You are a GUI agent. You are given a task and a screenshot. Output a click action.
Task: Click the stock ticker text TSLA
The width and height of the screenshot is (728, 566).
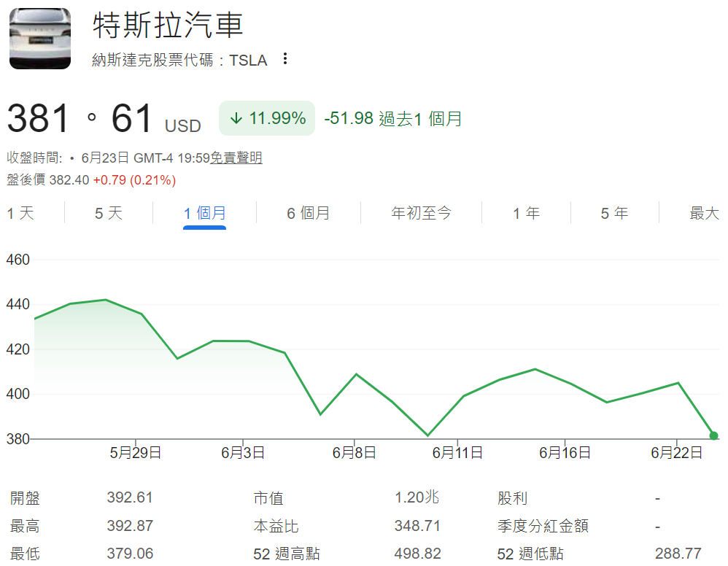coord(248,61)
